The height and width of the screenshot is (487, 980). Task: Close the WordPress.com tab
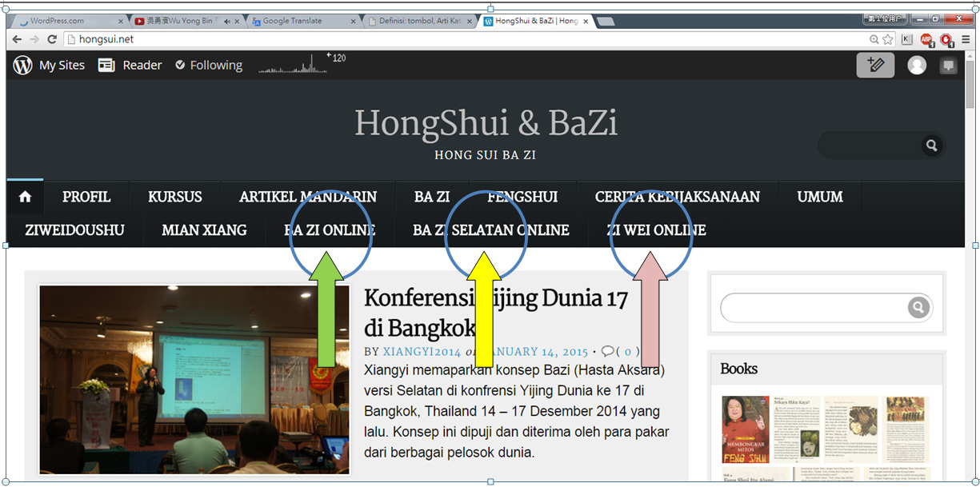click(x=121, y=22)
